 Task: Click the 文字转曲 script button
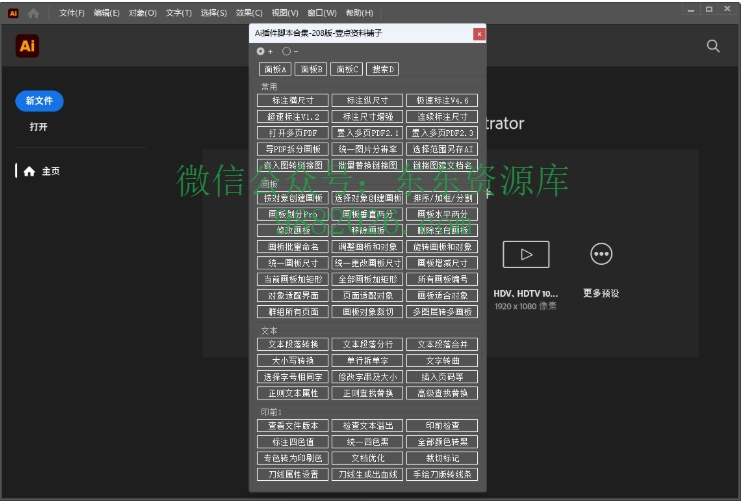[x=442, y=360]
